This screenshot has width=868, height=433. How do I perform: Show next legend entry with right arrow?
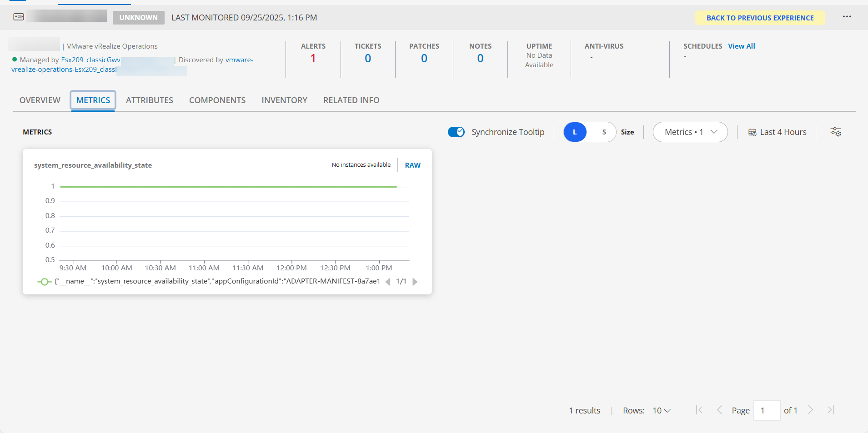[415, 282]
